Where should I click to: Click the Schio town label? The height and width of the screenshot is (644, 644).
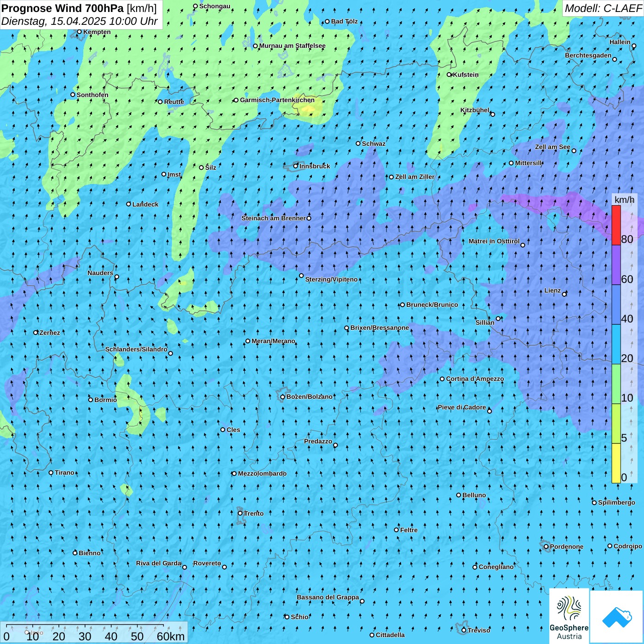pos(299,617)
